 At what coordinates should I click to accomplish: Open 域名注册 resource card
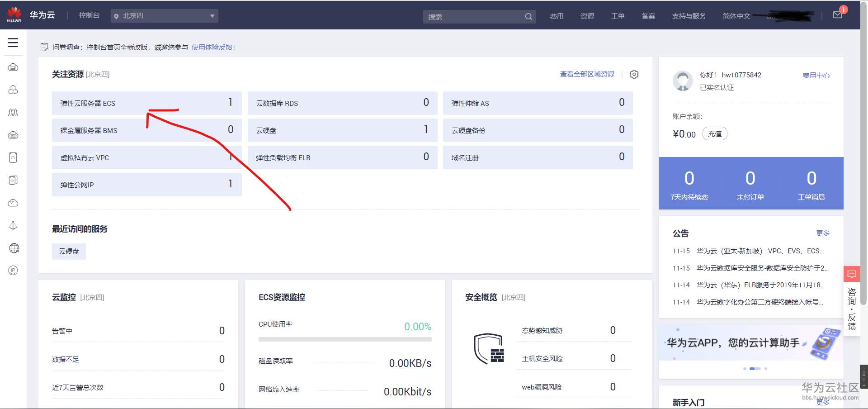(x=538, y=157)
